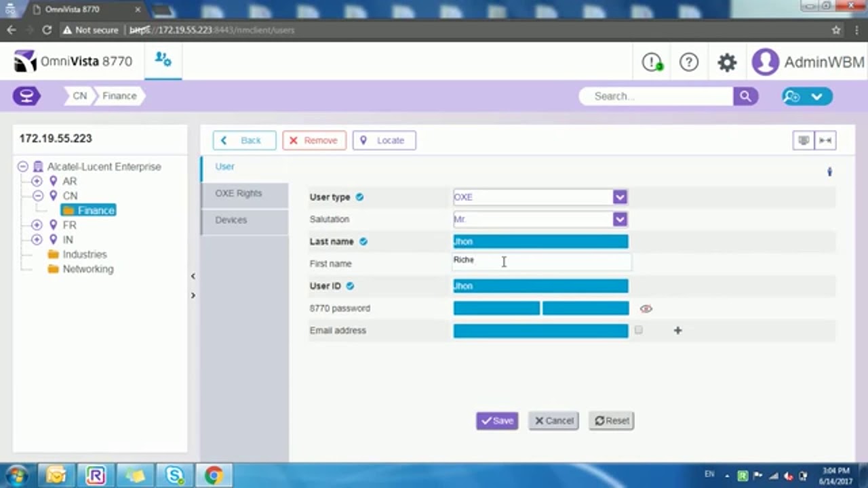The image size is (868, 488).
Task: Reset the user form
Action: point(611,421)
